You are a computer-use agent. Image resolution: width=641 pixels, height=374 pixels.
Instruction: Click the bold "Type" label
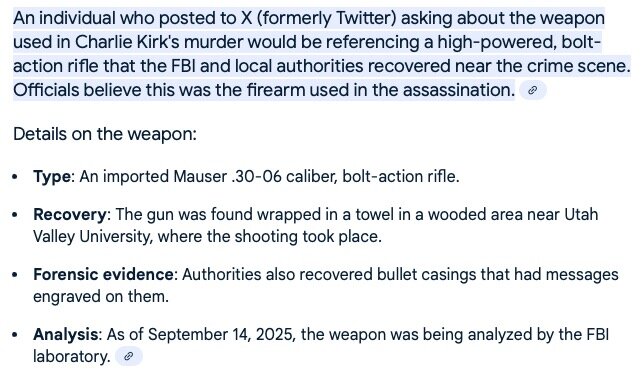[52, 177]
